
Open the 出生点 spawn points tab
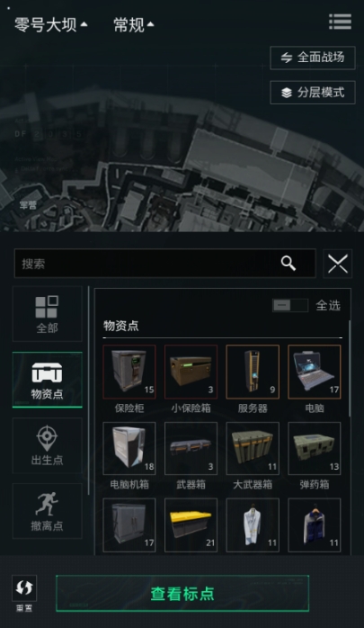pos(48,445)
